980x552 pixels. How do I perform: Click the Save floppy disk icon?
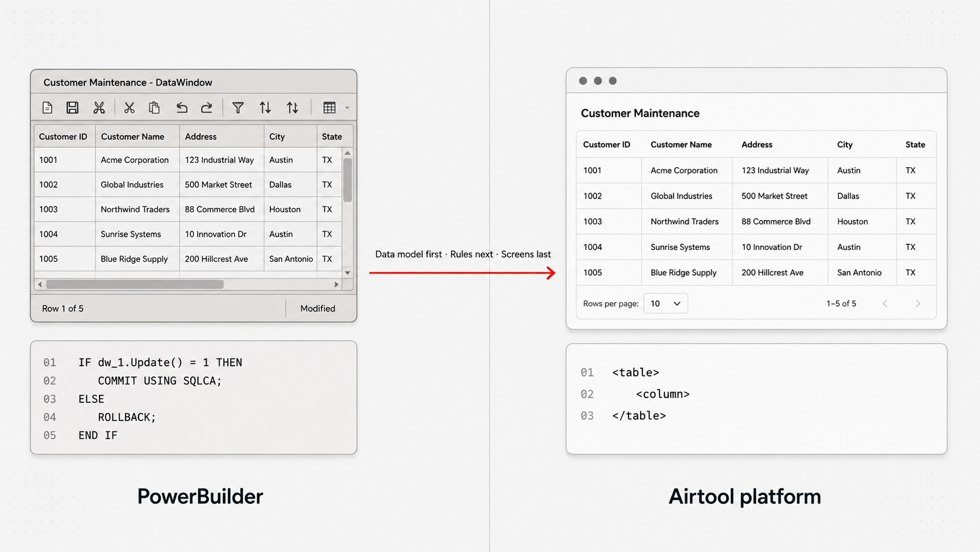72,107
